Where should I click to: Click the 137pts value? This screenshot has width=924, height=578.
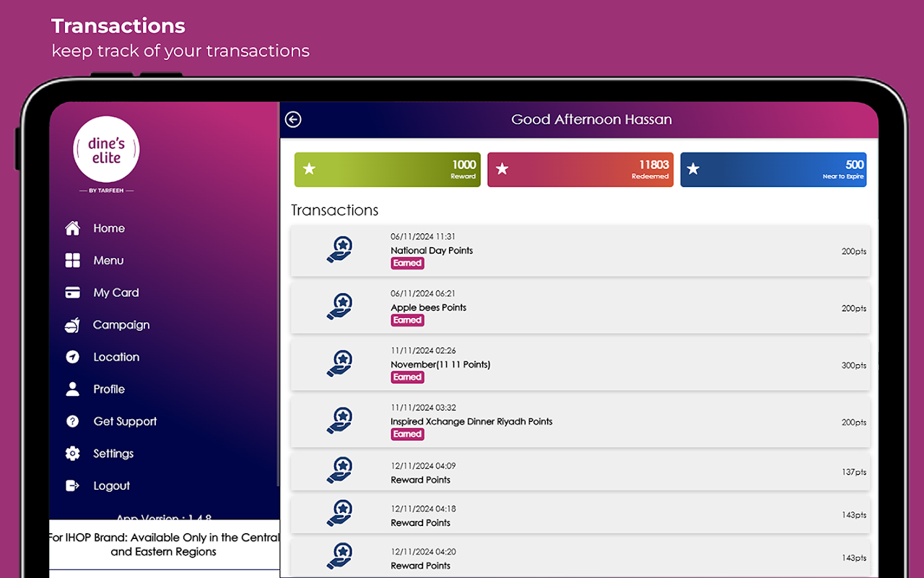coord(854,473)
